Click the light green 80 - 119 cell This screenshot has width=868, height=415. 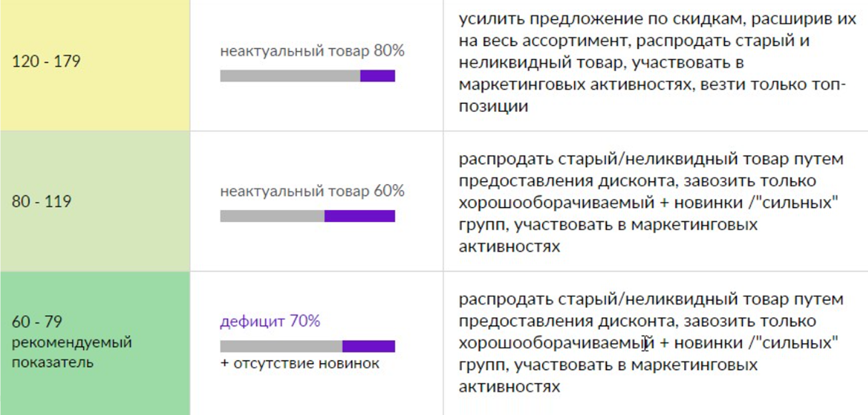pyautogui.click(x=95, y=201)
